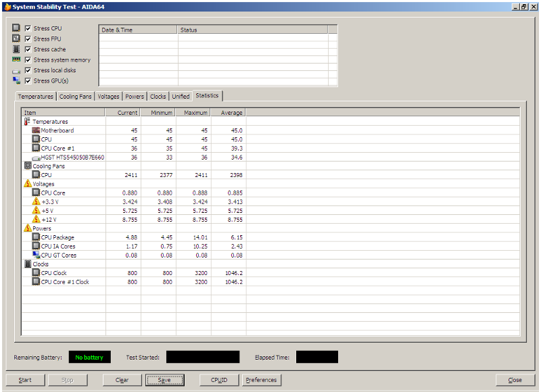Disable the Stress GPU(s) checkbox
Image resolution: width=541 pixels, height=392 pixels.
click(28, 81)
